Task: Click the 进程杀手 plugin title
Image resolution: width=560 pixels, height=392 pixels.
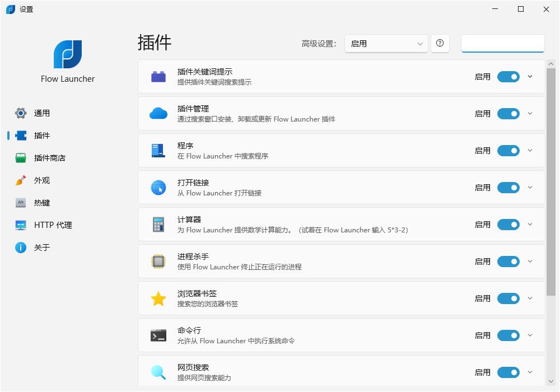Action: click(193, 256)
